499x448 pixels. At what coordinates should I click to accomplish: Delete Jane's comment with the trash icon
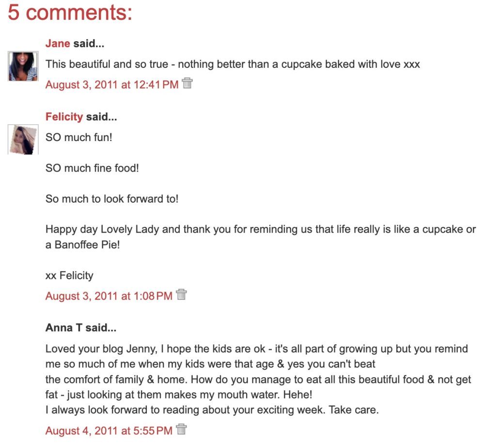(187, 83)
